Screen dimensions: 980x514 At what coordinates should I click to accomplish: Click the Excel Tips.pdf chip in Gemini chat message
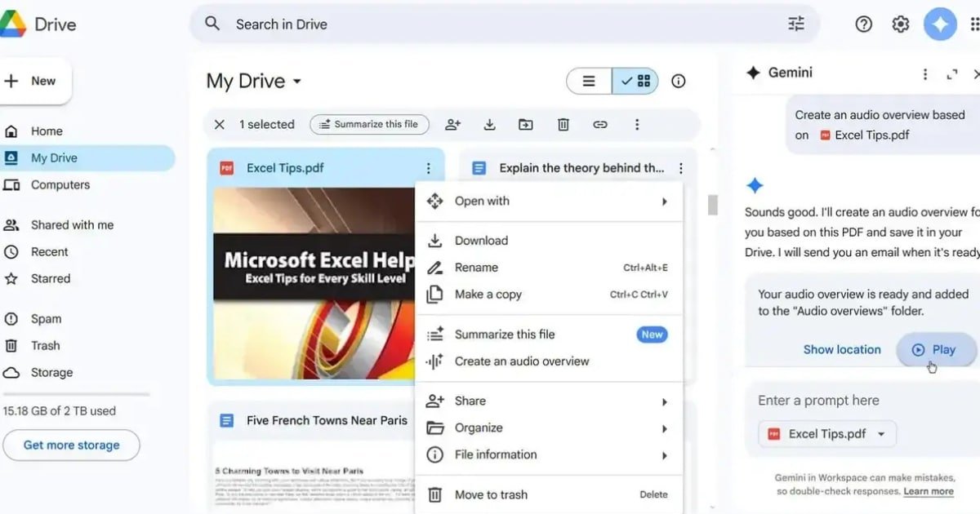(865, 135)
